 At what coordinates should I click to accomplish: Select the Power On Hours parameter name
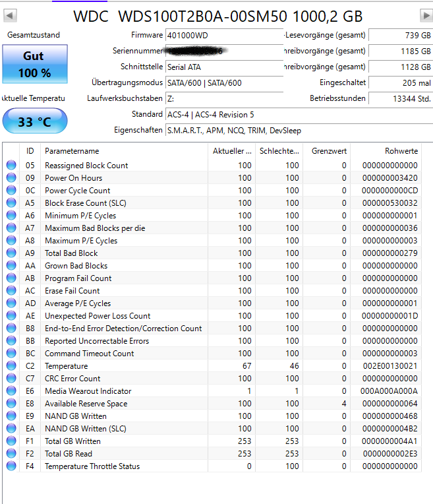point(74,177)
